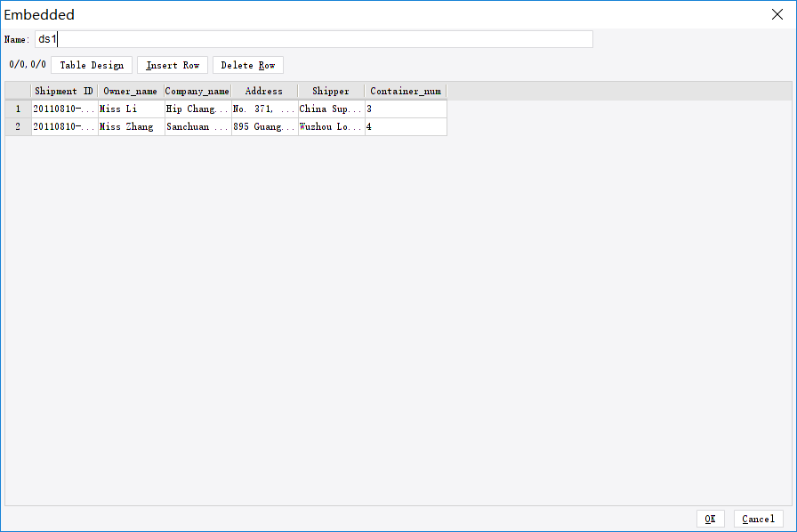Select the Company_name column header
Screen dimensions: 797x532
click(197, 91)
